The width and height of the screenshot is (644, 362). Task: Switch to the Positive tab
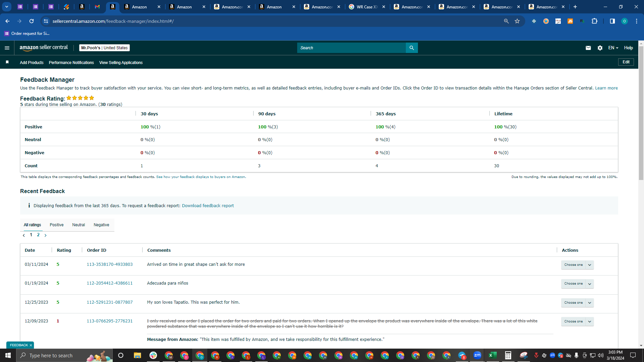click(57, 225)
